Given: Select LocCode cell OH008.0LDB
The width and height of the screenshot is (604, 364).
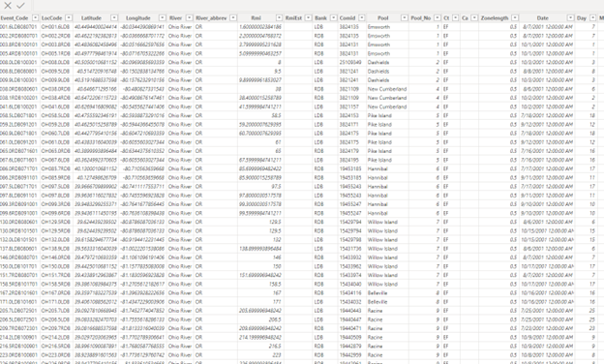Looking at the screenshot, I should [56, 62].
